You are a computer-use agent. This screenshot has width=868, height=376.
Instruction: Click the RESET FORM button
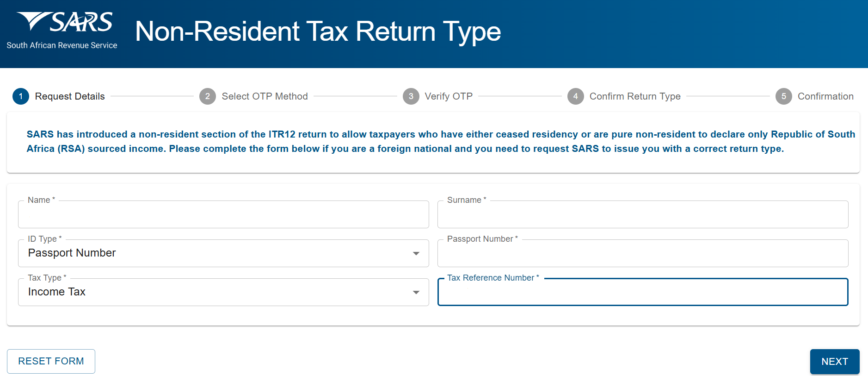point(51,361)
